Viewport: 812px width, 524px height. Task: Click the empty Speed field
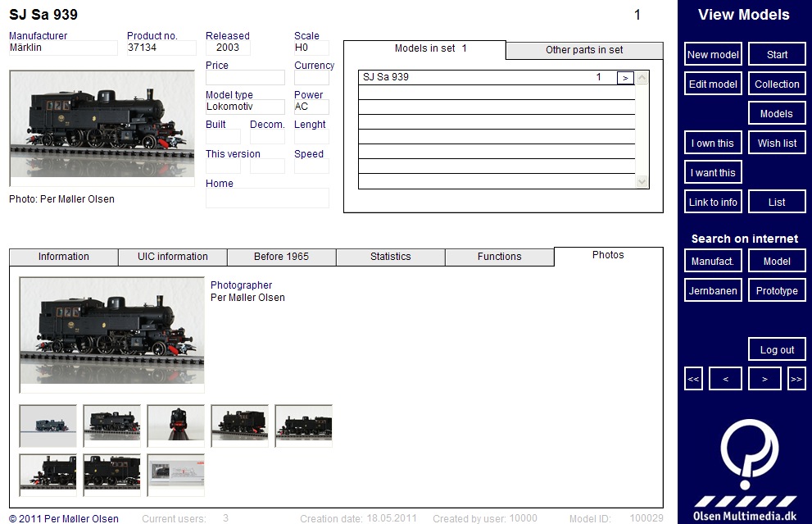coord(311,166)
